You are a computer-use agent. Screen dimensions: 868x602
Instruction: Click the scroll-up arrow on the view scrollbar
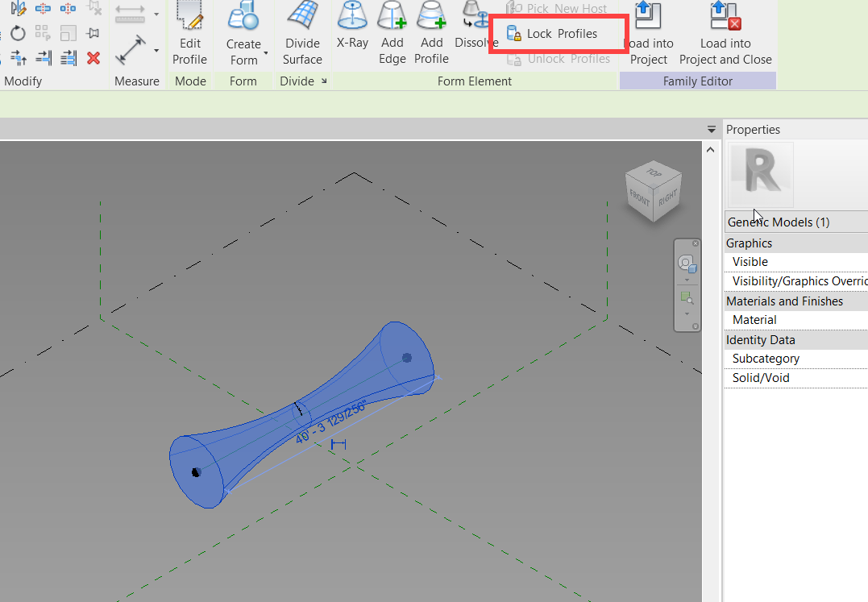coord(710,149)
